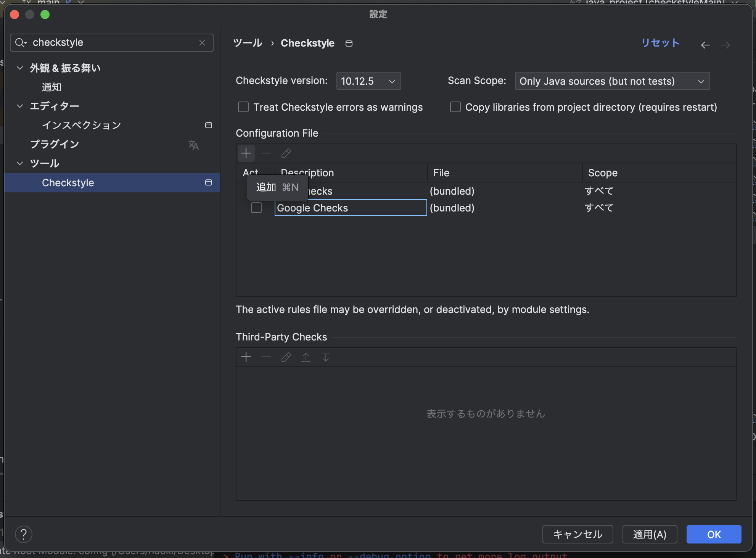Image resolution: width=756 pixels, height=558 pixels.
Task: Activate the Google Checks configuration
Action: [x=256, y=208]
